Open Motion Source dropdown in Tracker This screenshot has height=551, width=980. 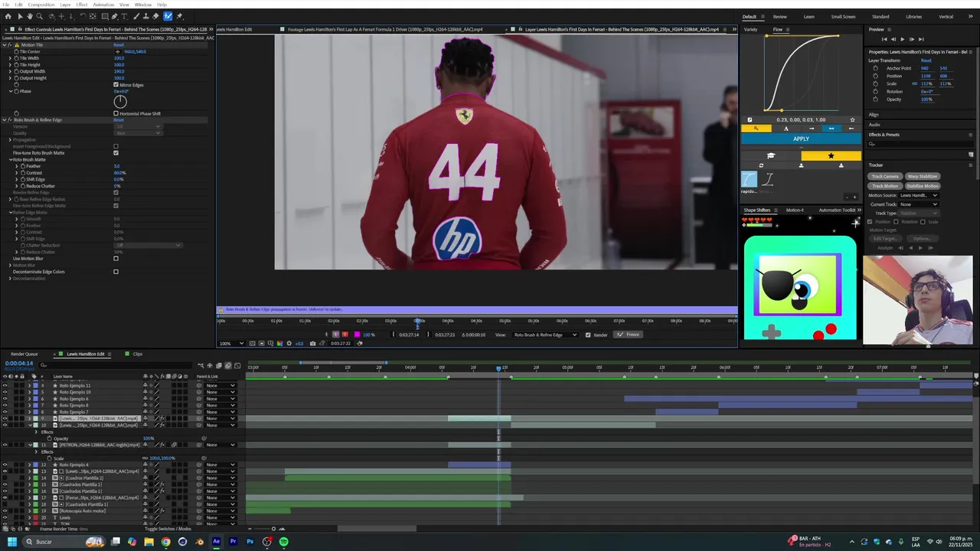[x=919, y=195]
